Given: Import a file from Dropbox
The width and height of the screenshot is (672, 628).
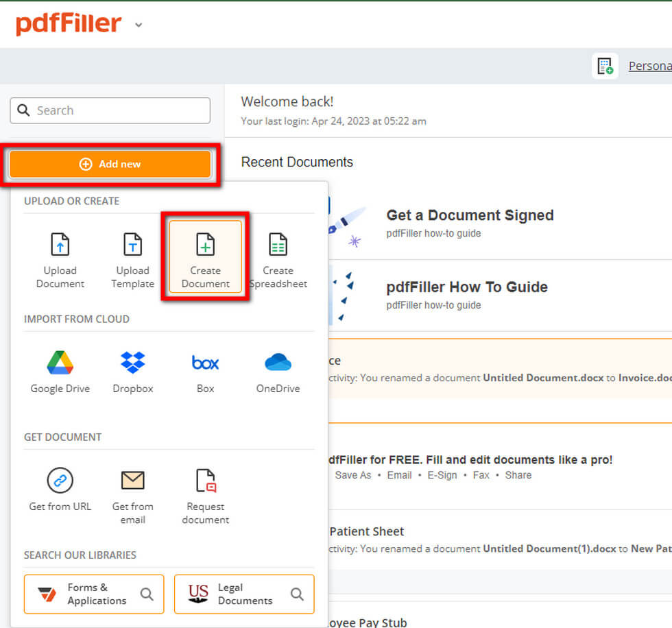Looking at the screenshot, I should tap(132, 370).
